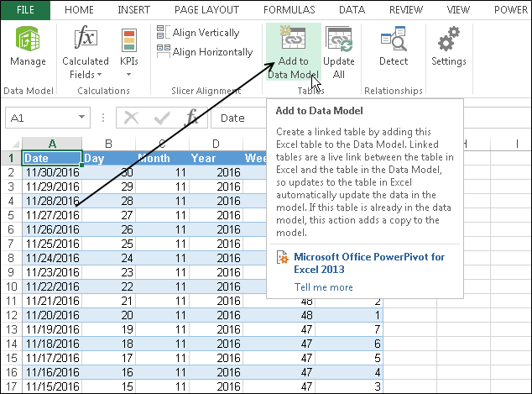The width and height of the screenshot is (532, 394).
Task: Click the Day header cell
Action: coord(108,158)
